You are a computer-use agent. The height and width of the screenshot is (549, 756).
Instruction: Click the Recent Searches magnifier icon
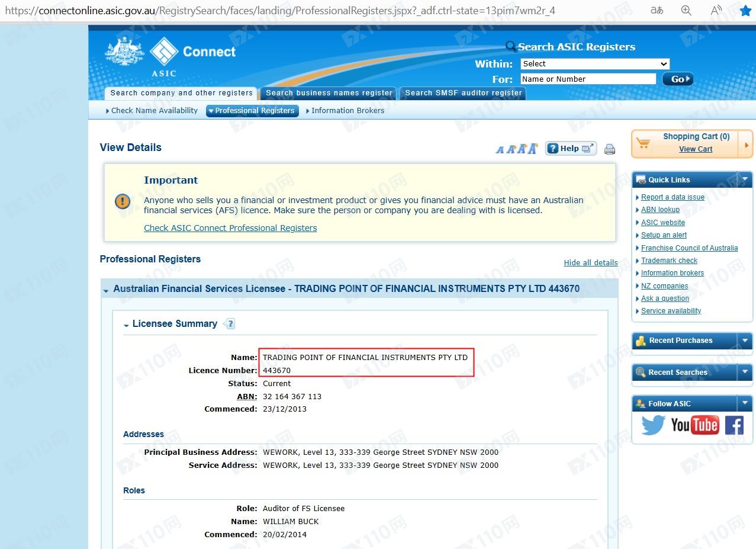641,373
